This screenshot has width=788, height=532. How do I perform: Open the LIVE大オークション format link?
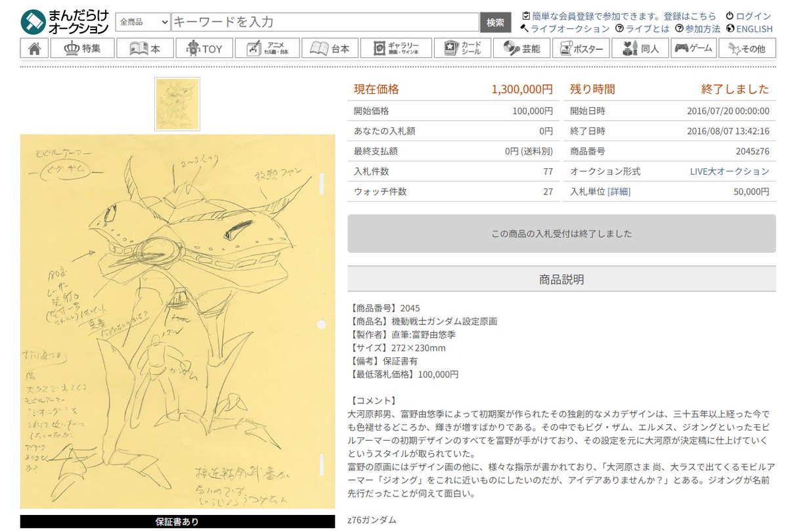730,171
